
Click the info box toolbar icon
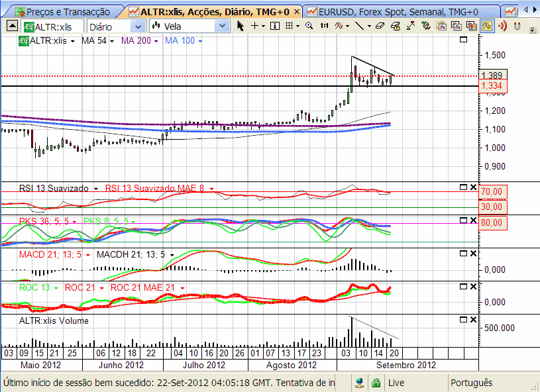(276, 25)
